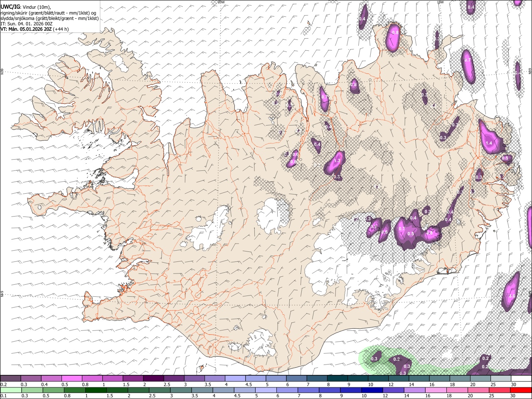Viewport: 532px width, 399px height.
Task: Pick the bright pink swatch between 0.5 and 0.8, purple scale
Action: point(71,378)
